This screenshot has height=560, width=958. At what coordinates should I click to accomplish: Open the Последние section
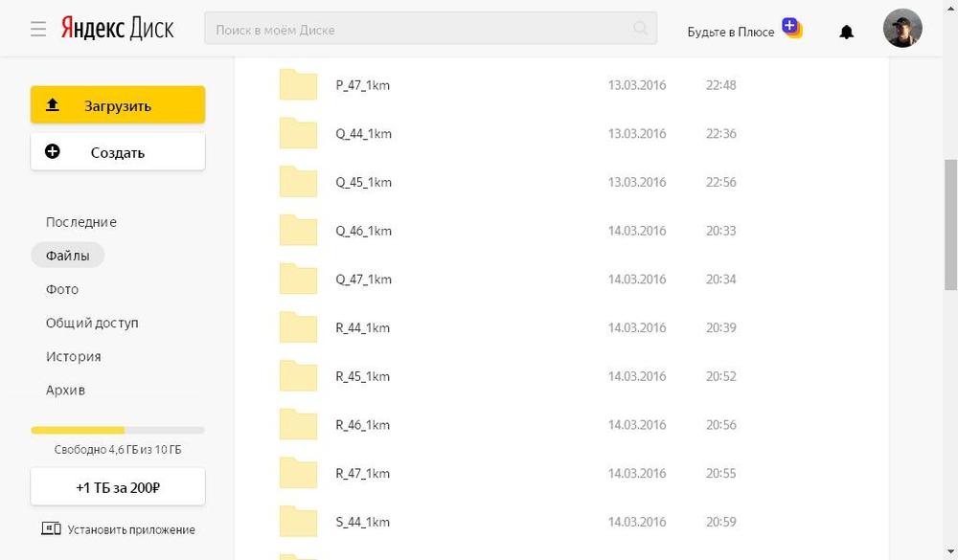tap(81, 222)
